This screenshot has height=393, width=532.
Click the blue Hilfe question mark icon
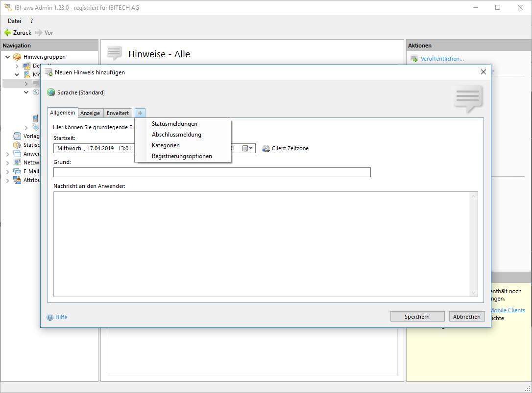point(50,317)
